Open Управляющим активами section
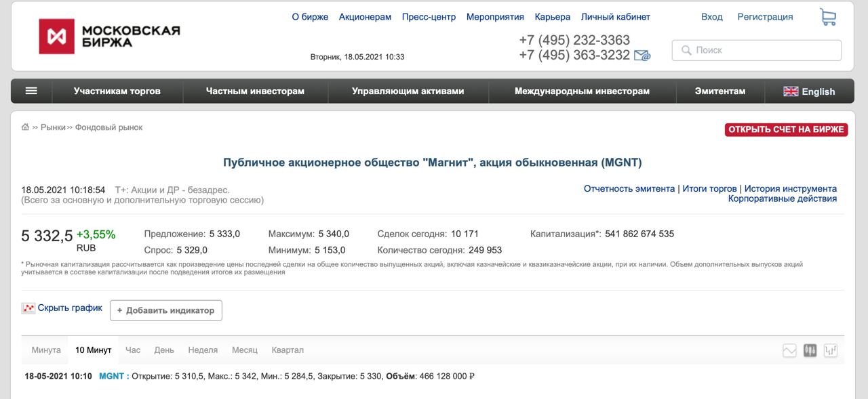Viewport: 868px width, 399px height. click(408, 91)
